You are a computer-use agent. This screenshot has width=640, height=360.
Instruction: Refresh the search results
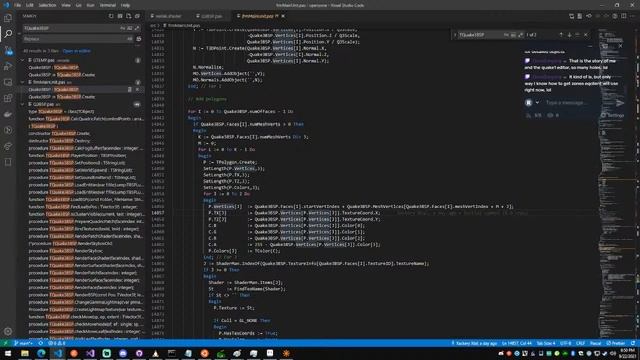[111, 16]
